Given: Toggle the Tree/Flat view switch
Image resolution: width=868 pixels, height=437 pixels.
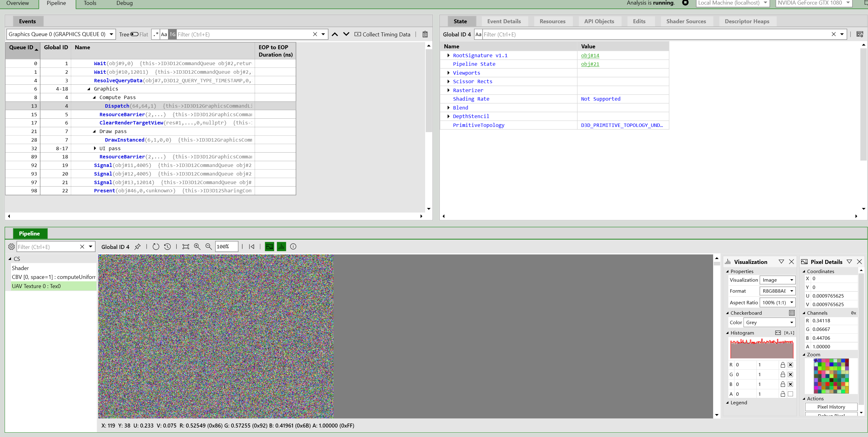Looking at the screenshot, I should [134, 34].
